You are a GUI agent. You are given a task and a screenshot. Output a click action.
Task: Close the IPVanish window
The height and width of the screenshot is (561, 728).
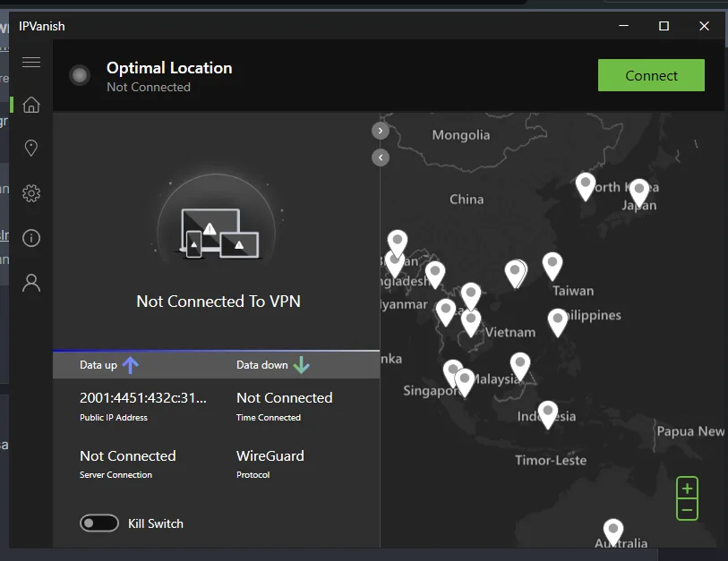point(704,26)
